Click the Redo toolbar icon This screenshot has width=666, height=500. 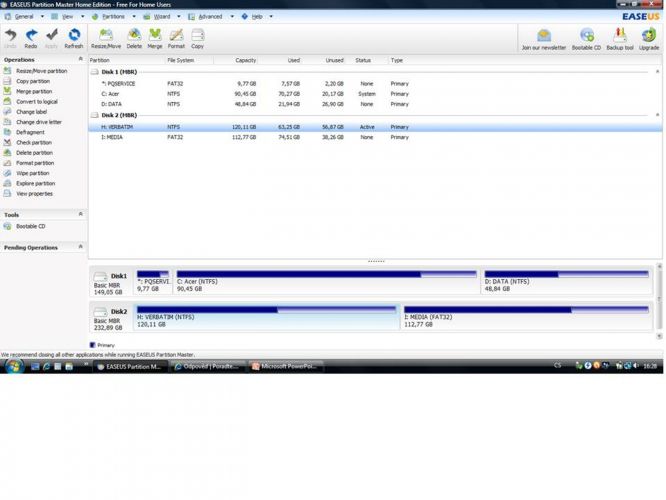coord(31,38)
